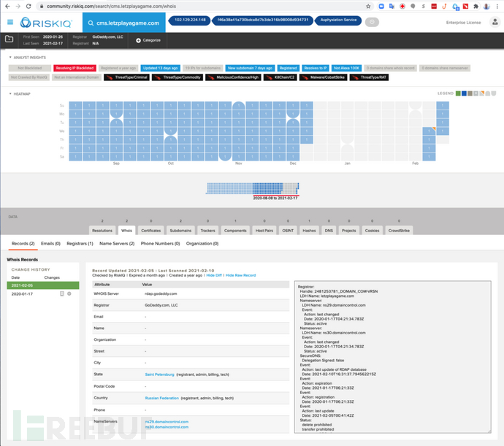Click the red extension icon before the puzzle piece
This screenshot has height=446, width=504.
point(465,6)
